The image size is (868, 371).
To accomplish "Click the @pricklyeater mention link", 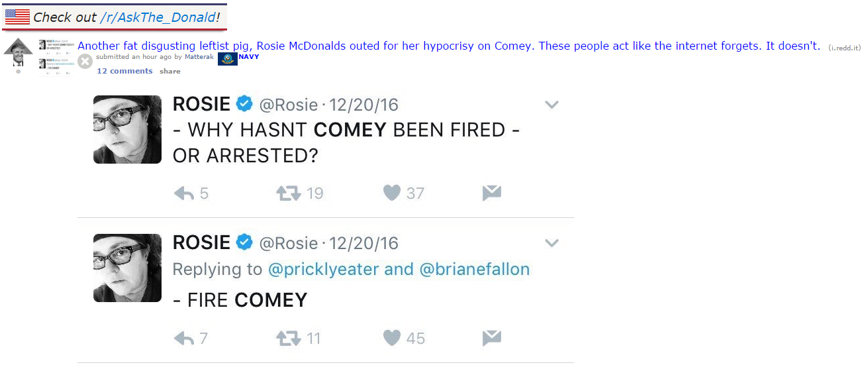I will [324, 269].
